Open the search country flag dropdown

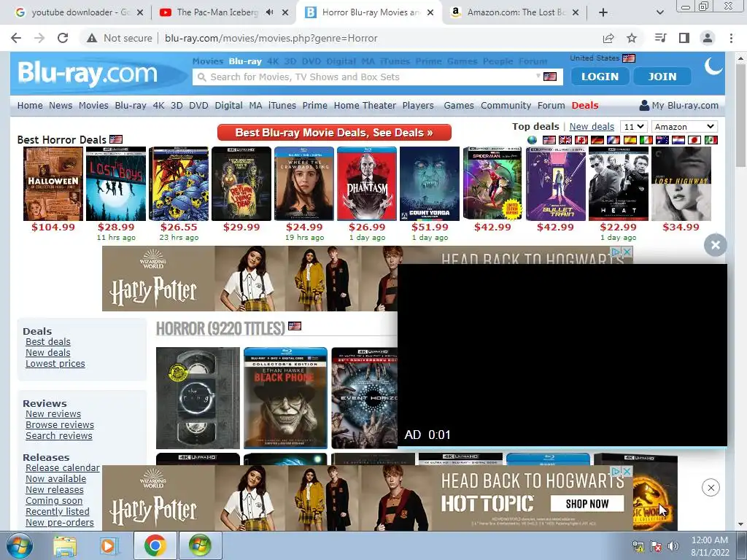coord(547,77)
